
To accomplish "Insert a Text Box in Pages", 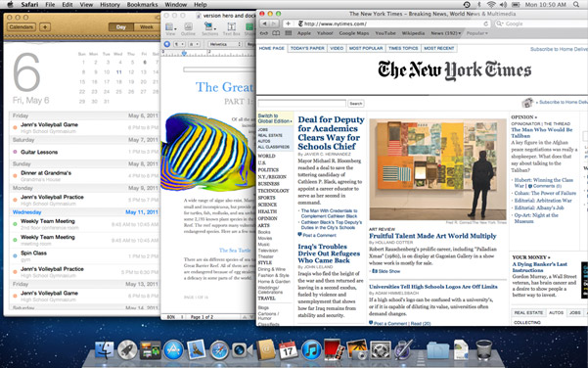I will pyautogui.click(x=231, y=29).
